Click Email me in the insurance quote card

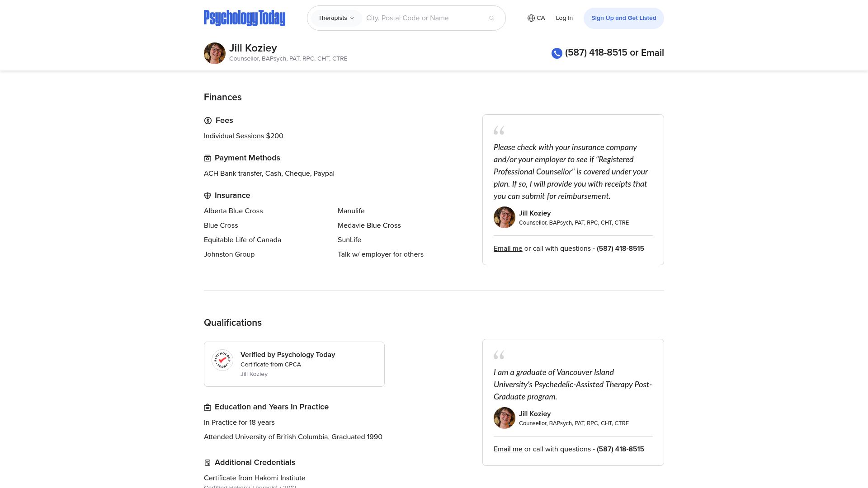click(x=508, y=249)
